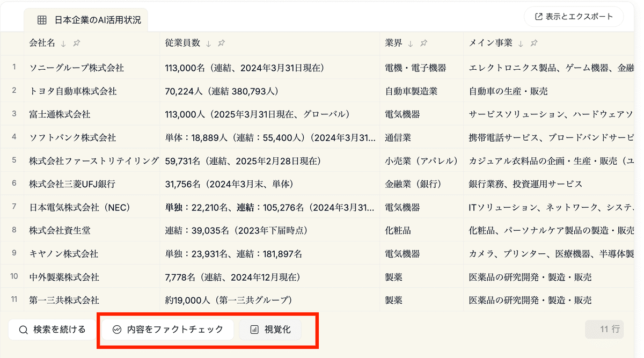
Task: Open 視覚化 visualization button
Action: pyautogui.click(x=270, y=330)
